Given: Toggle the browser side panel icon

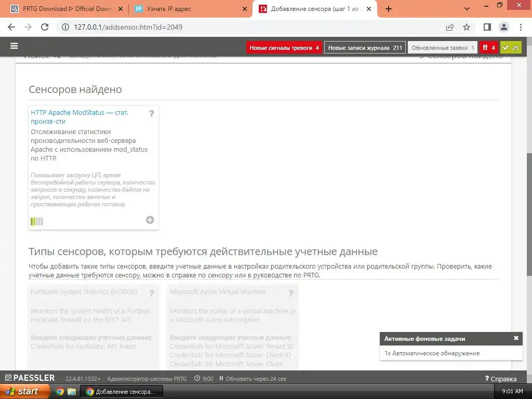Looking at the screenshot, I should click(487, 27).
